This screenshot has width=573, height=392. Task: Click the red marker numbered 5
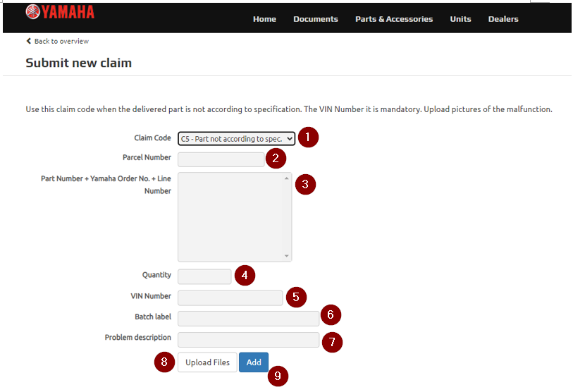pos(296,297)
